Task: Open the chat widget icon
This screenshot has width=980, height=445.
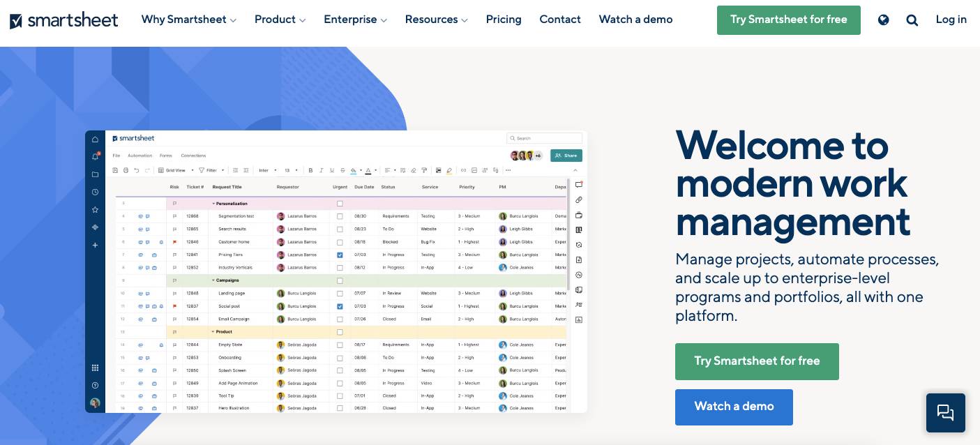Action: (x=946, y=413)
